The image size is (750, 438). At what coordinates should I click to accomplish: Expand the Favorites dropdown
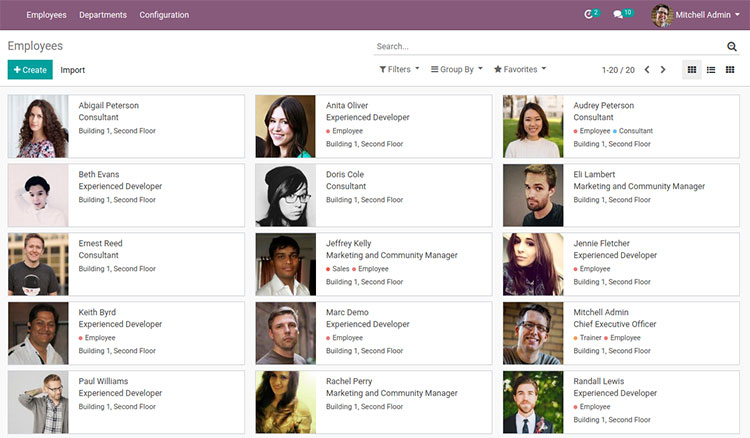[520, 70]
